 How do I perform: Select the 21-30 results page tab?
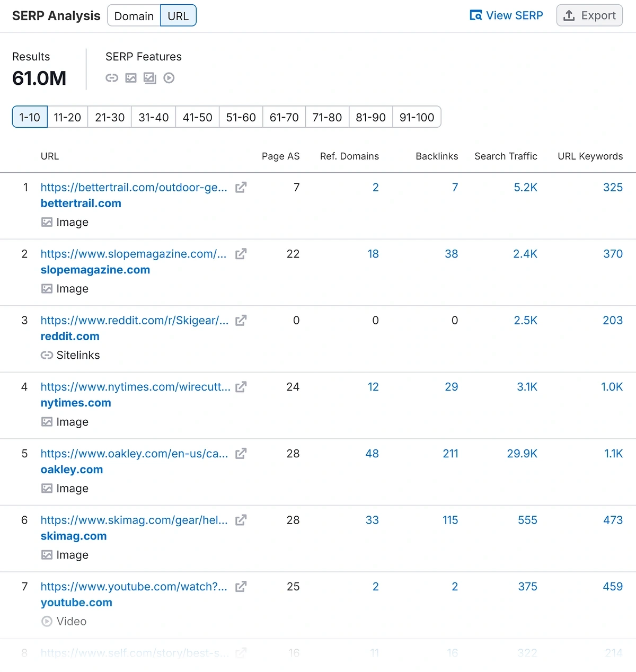coord(110,117)
